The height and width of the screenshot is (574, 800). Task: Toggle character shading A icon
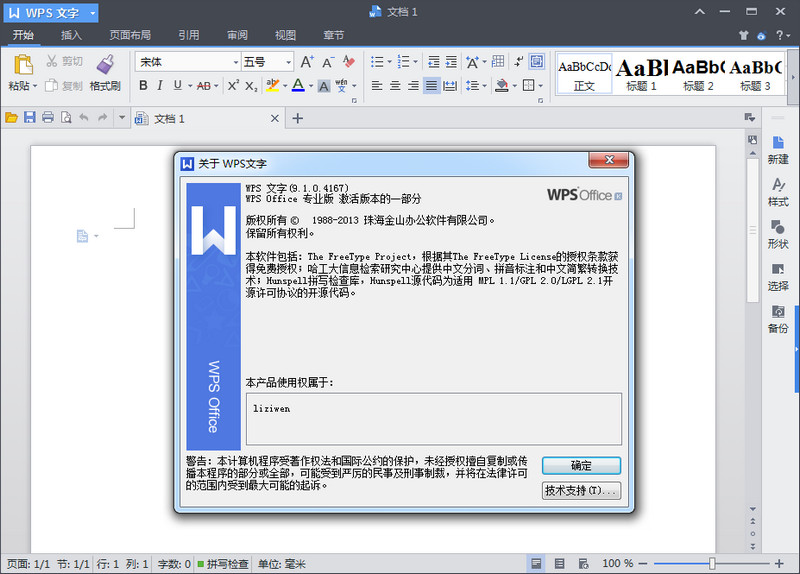(323, 86)
